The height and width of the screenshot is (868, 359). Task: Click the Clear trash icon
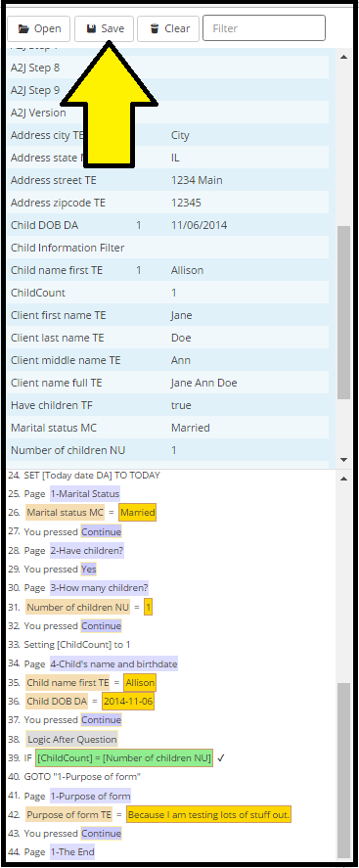coord(155,28)
